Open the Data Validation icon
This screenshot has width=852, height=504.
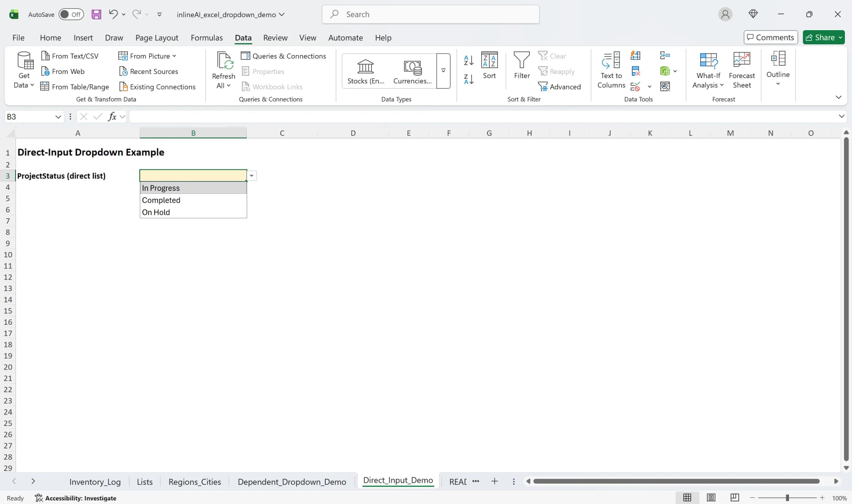click(635, 87)
